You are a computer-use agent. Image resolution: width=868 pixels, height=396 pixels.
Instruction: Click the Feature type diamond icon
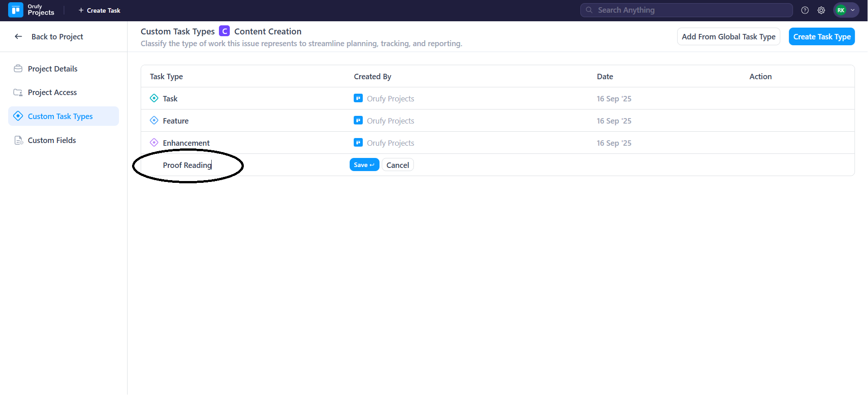tap(154, 120)
